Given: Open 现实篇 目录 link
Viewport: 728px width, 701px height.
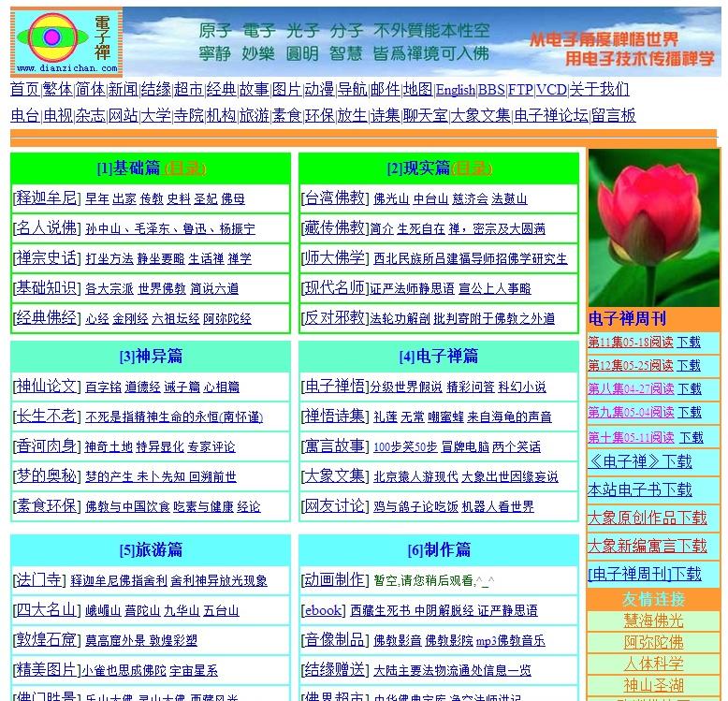Looking at the screenshot, I should [472, 168].
